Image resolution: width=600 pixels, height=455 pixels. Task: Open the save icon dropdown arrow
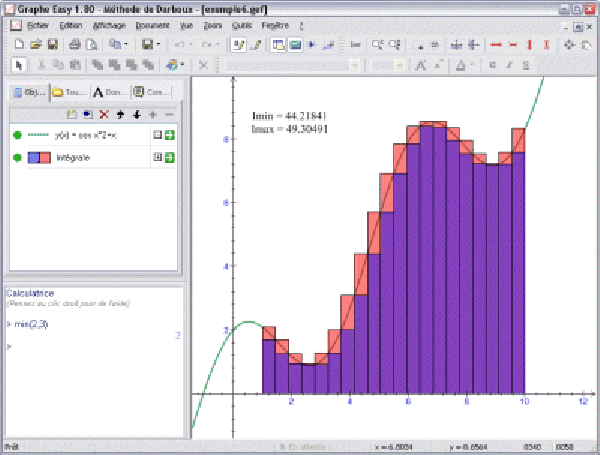158,44
